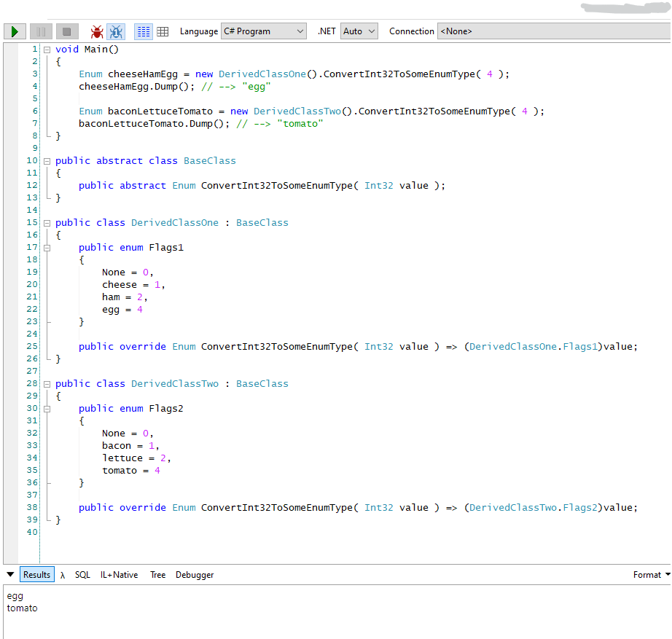
Task: Click line number 25 in the gutter
Action: [x=32, y=346]
